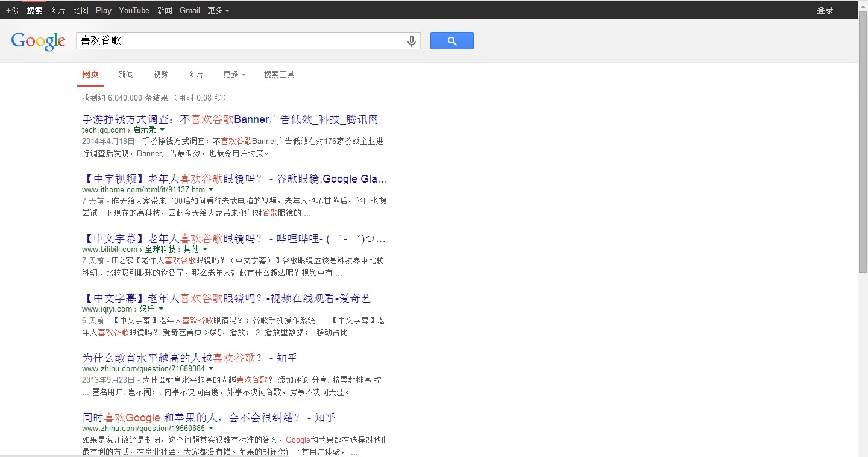This screenshot has height=457, width=868.
Task: Open 为什么教育水平越高的人越喜欢谷歌 知乎 result
Action: 189,358
